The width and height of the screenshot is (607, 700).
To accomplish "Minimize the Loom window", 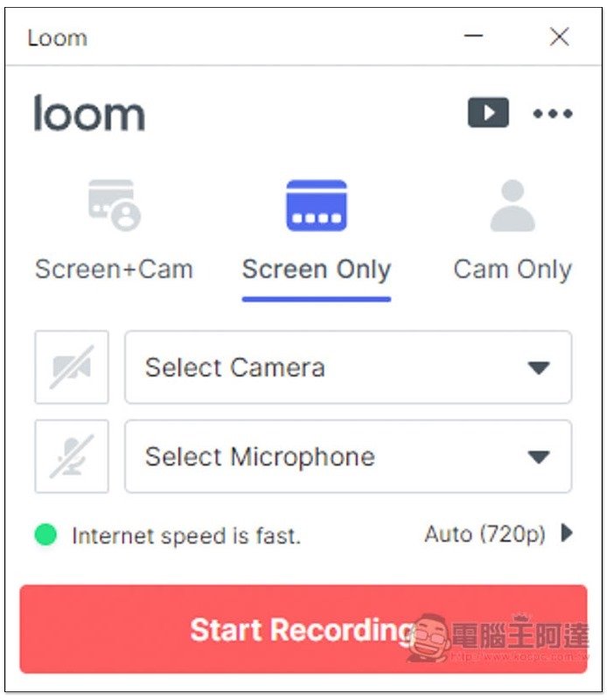I will tap(473, 36).
